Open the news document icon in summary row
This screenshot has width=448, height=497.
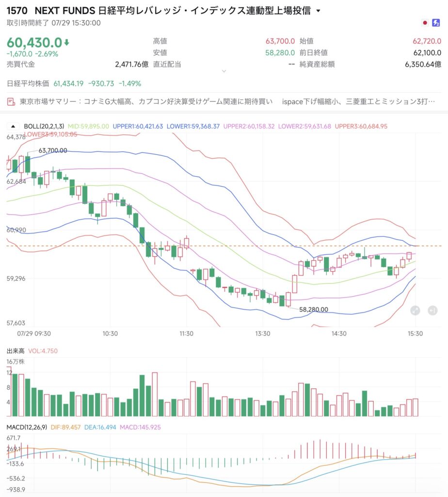(x=11, y=102)
